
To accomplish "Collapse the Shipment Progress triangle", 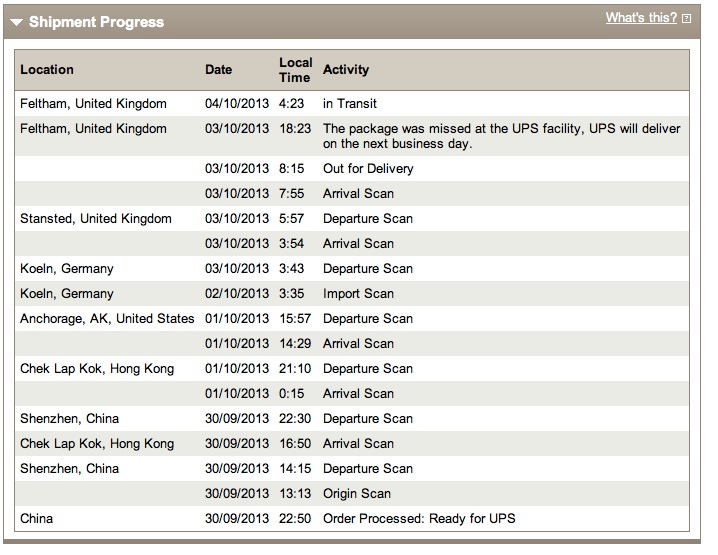I will [x=16, y=22].
